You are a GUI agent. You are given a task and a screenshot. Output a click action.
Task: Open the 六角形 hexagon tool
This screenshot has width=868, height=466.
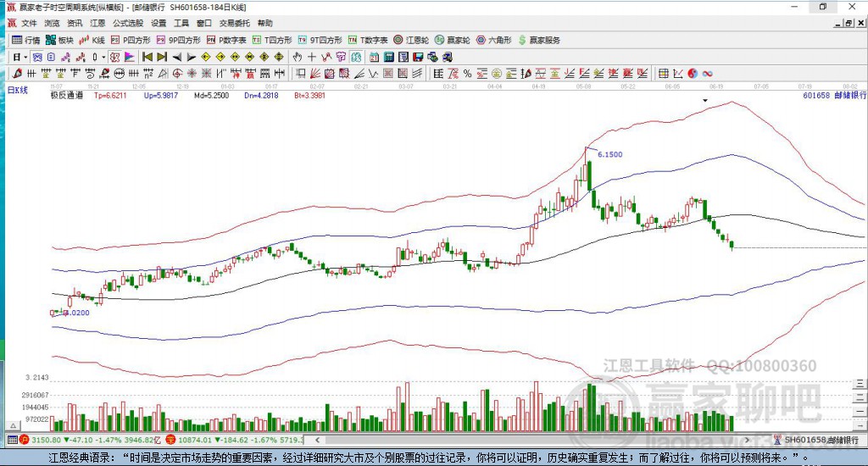tap(494, 40)
